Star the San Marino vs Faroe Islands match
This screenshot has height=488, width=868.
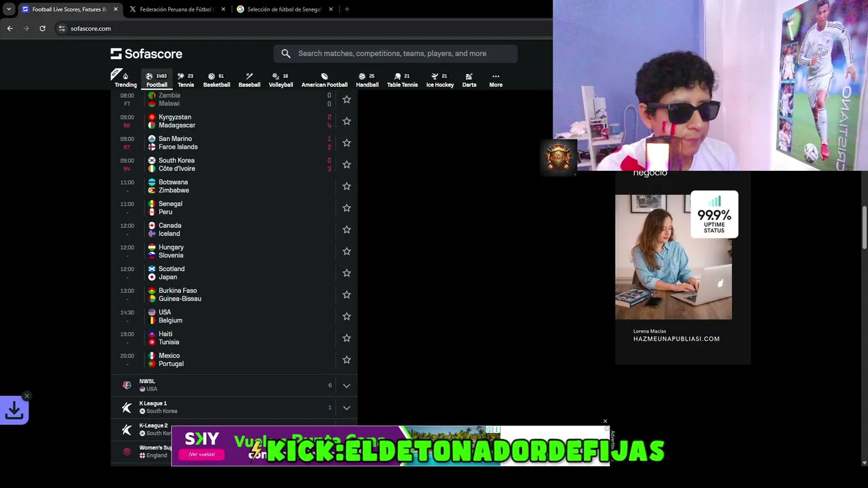(347, 143)
